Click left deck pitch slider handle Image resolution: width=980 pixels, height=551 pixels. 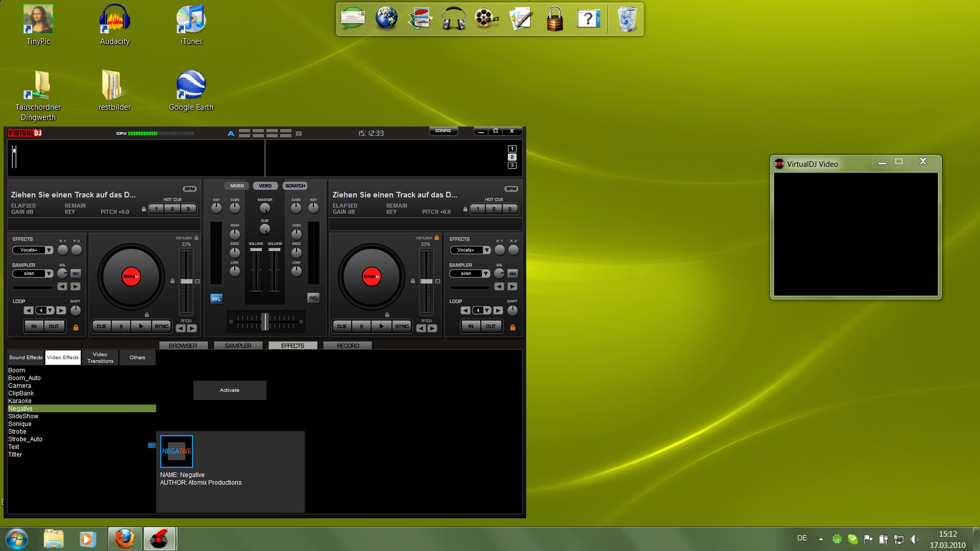(186, 282)
